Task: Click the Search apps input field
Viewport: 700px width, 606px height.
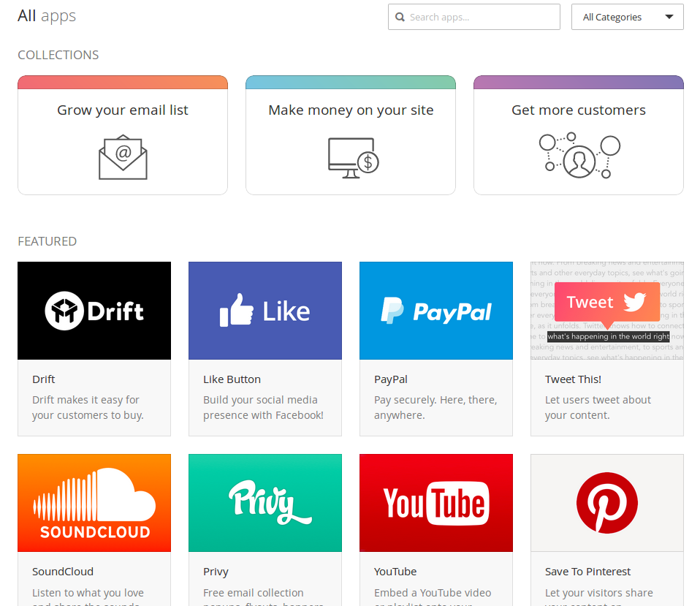Action: pyautogui.click(x=474, y=17)
